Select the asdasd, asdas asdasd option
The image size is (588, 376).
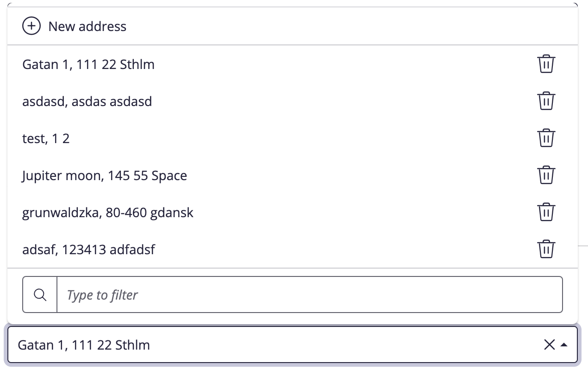click(293, 101)
